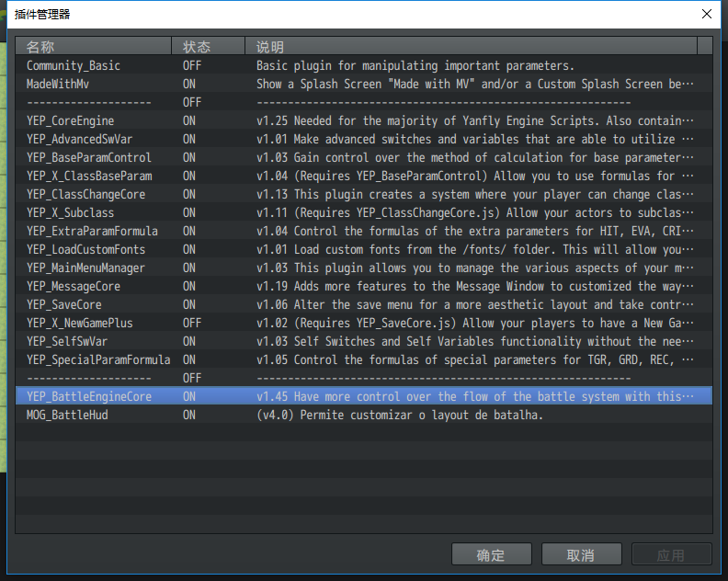Select the highlighted YEP_BattleEngineCore row
Viewport: 728px width, 581px height.
point(363,396)
